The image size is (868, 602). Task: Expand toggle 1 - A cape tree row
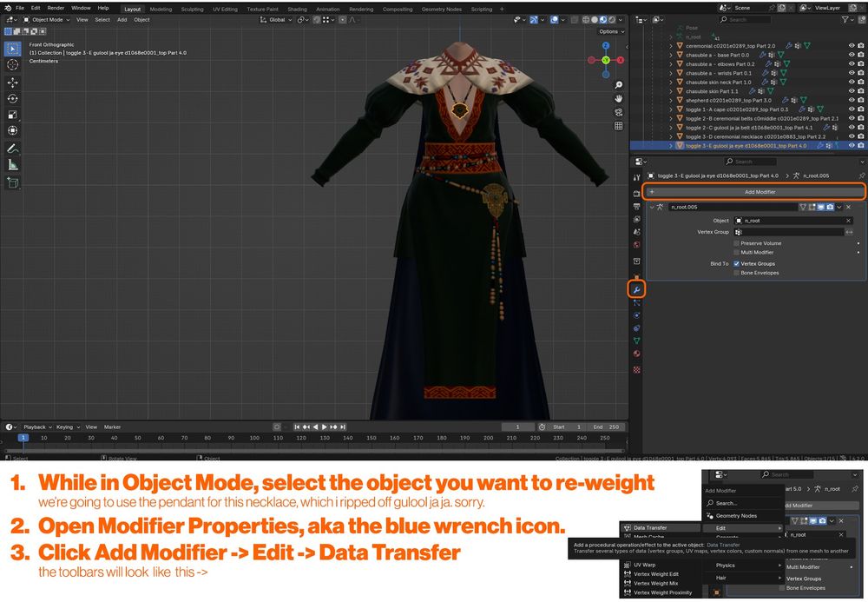[x=671, y=109]
